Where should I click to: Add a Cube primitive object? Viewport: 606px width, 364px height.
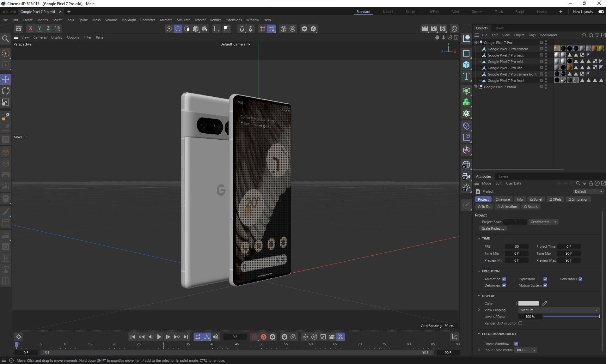466,65
